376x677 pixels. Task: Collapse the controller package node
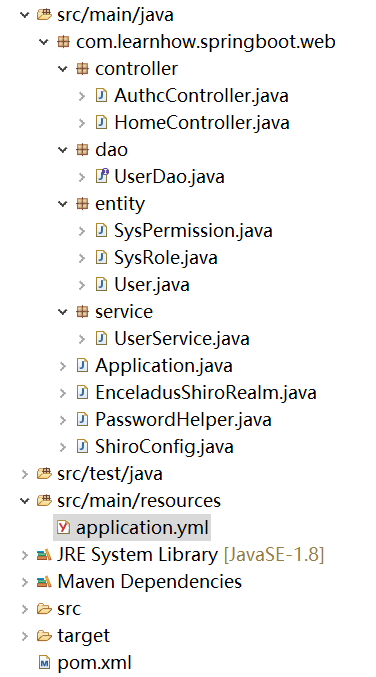pyautogui.click(x=63, y=69)
